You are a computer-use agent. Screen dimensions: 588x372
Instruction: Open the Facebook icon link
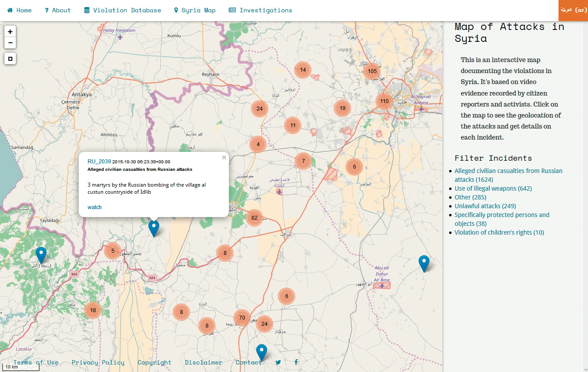pos(296,362)
